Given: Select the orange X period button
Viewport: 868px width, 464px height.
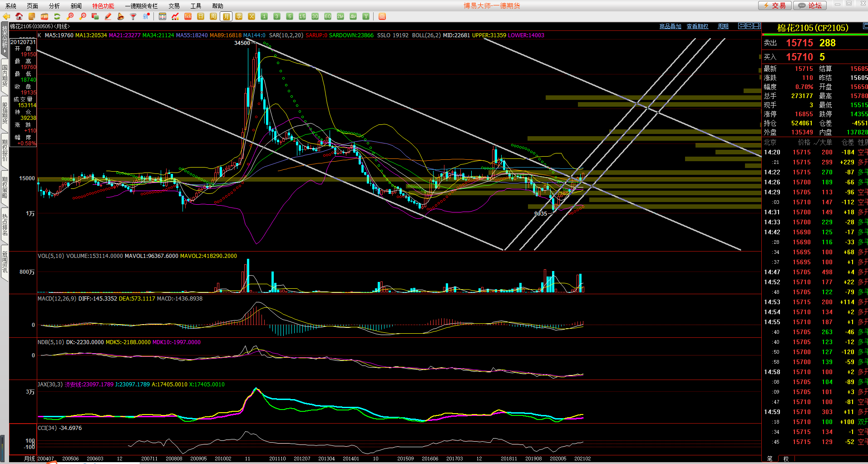Looking at the screenshot, I should coord(252,16).
